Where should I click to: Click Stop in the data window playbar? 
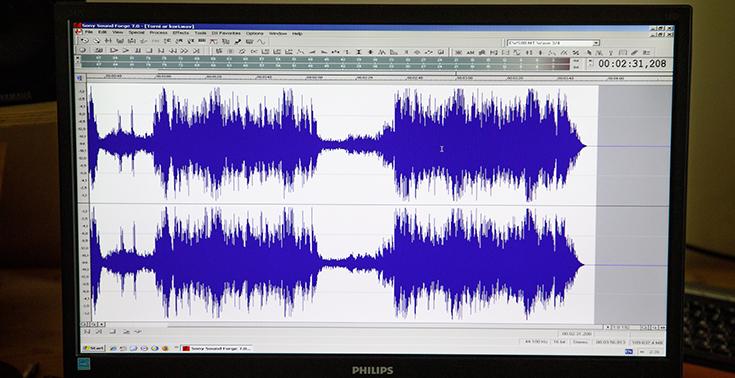(x=112, y=332)
